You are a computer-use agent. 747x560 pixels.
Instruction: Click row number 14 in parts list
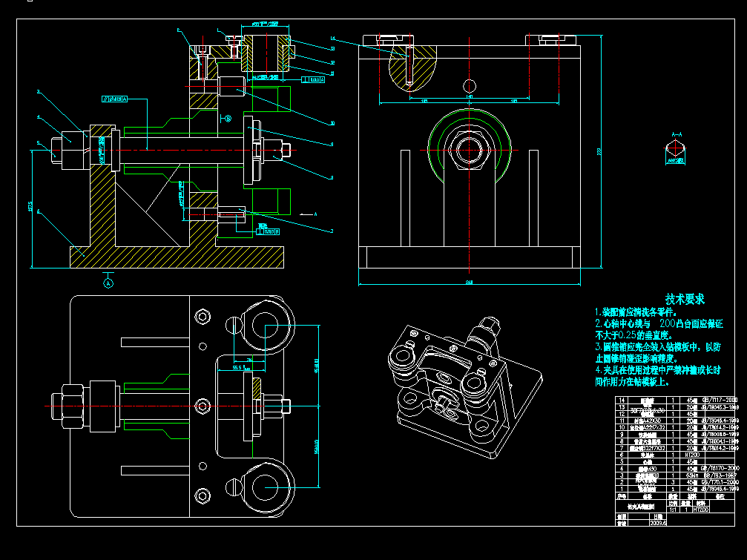pyautogui.click(x=622, y=401)
